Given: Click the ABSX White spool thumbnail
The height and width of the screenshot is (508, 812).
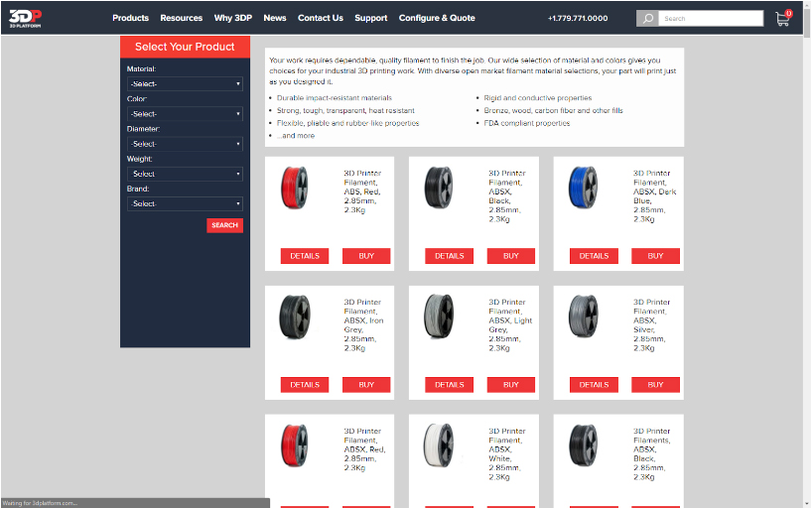Looking at the screenshot, I should pos(439,445).
